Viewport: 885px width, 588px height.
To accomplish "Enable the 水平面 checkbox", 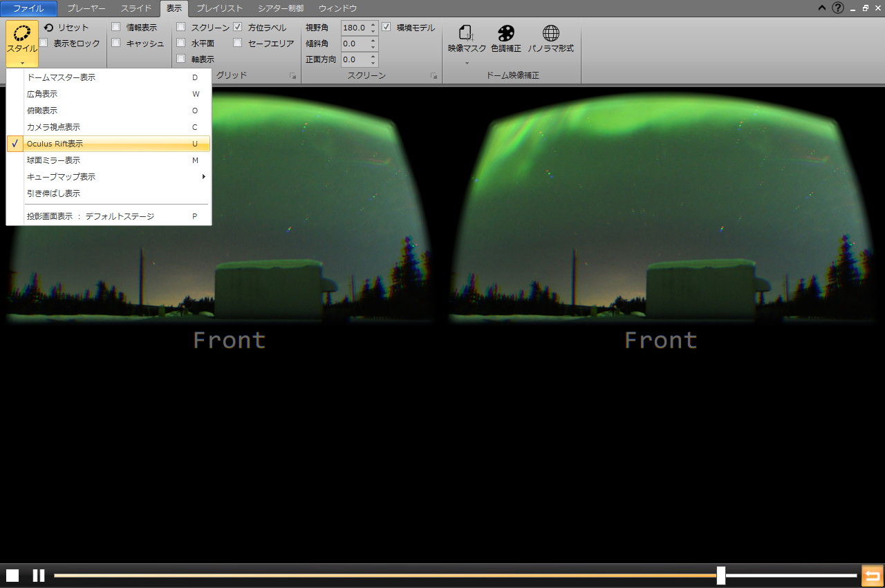I will point(181,43).
